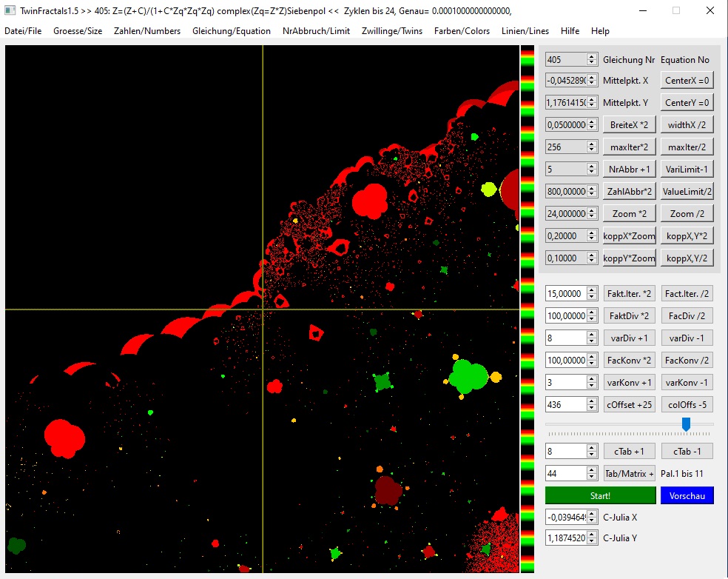This screenshot has width=728, height=579.
Task: Click the Fakt.Iter. *2 button
Action: tap(629, 294)
